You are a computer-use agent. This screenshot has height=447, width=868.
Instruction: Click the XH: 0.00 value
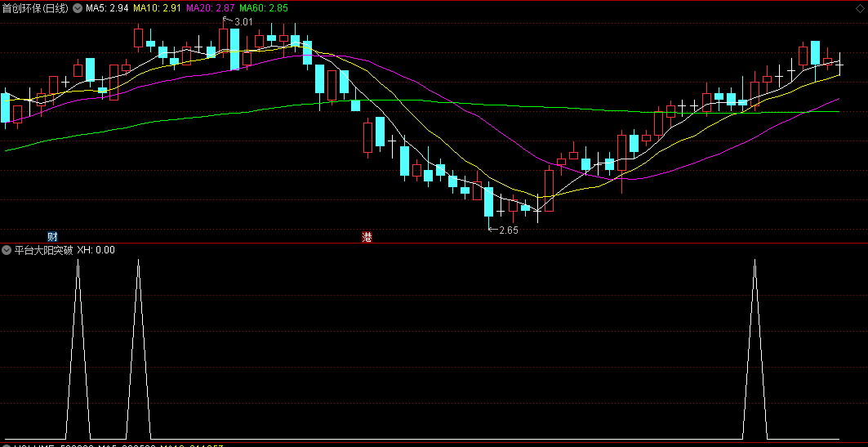pyautogui.click(x=96, y=250)
